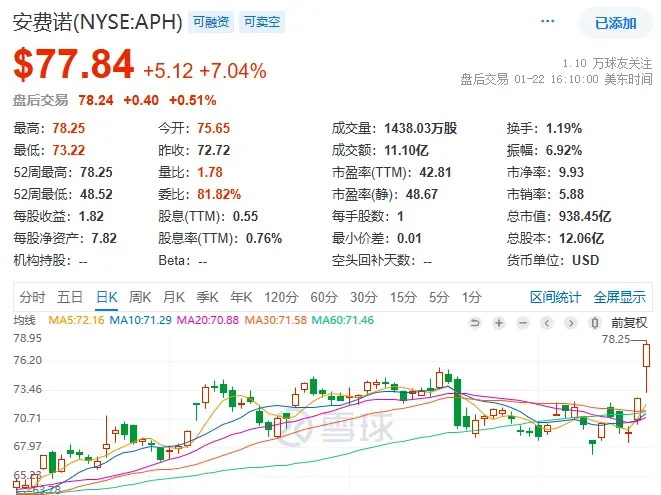Click the MA60:71.46 indicator label
This screenshot has height=495, width=661.
point(343,320)
